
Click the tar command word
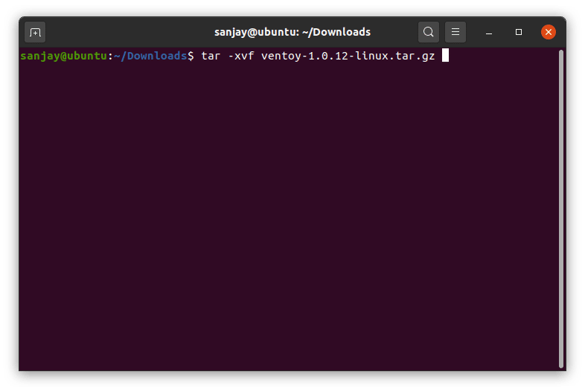tap(210, 56)
